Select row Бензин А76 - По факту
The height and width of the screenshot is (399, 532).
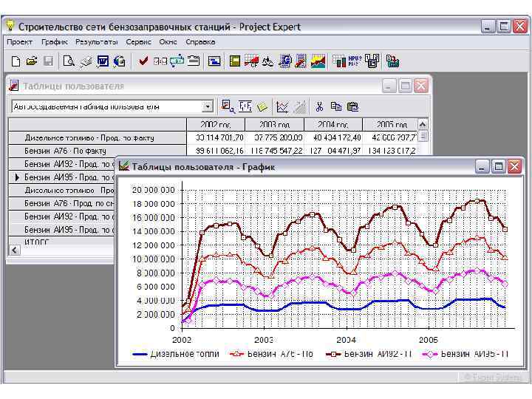98,151
